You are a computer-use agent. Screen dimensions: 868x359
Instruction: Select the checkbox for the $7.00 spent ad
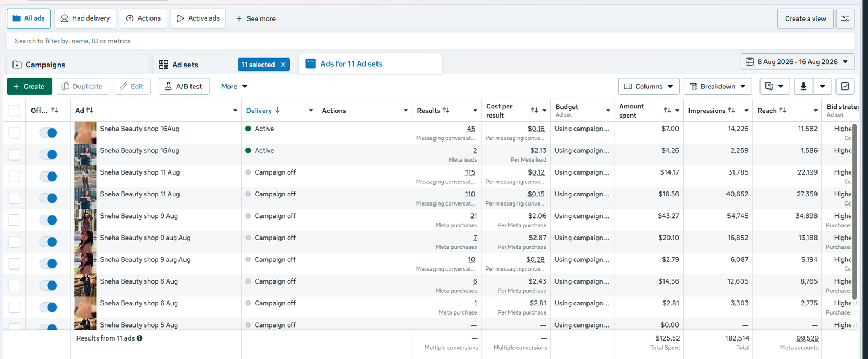pyautogui.click(x=15, y=133)
